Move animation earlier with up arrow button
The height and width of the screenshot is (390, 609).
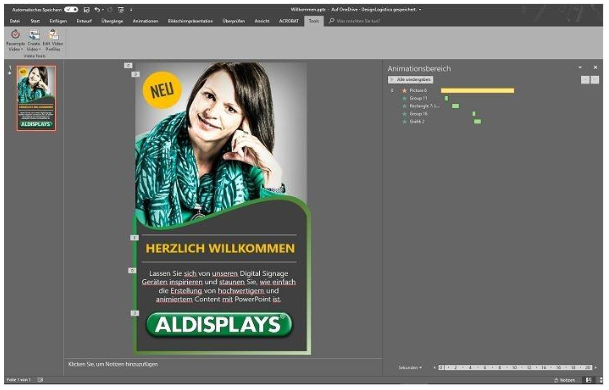click(585, 80)
